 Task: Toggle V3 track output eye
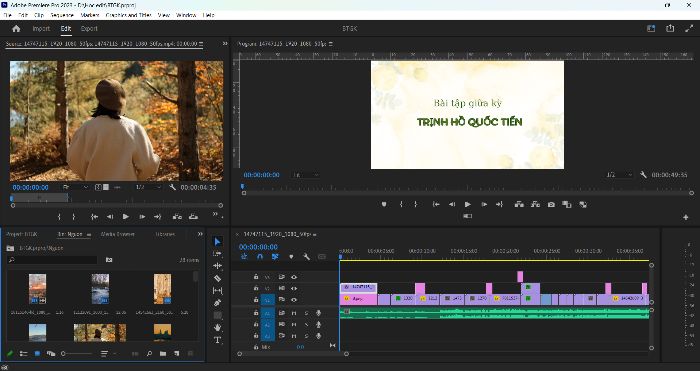click(x=294, y=277)
